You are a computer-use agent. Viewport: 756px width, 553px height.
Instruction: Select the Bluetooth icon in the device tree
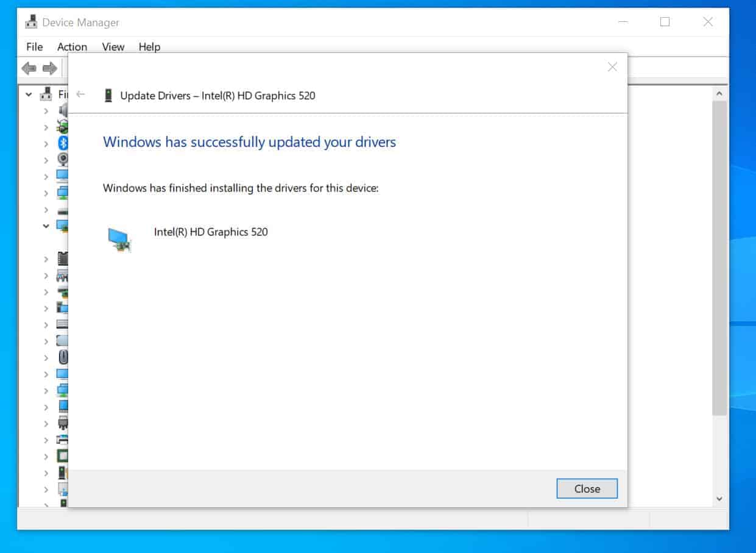[x=63, y=143]
